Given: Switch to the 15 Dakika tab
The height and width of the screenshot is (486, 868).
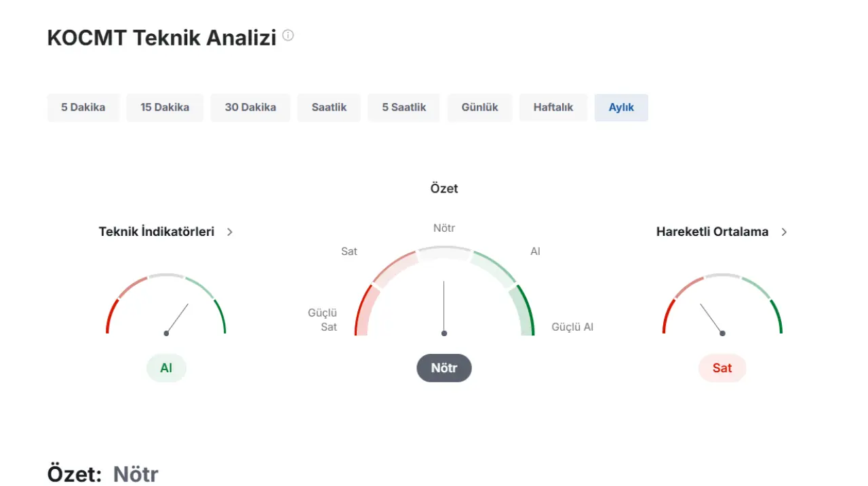Looking at the screenshot, I should click(165, 107).
